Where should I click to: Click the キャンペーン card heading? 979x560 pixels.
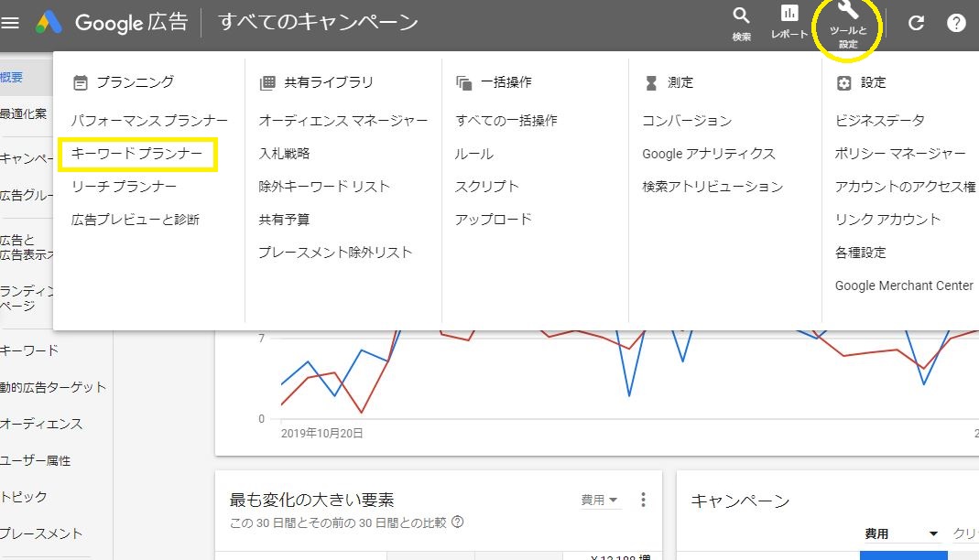(741, 501)
